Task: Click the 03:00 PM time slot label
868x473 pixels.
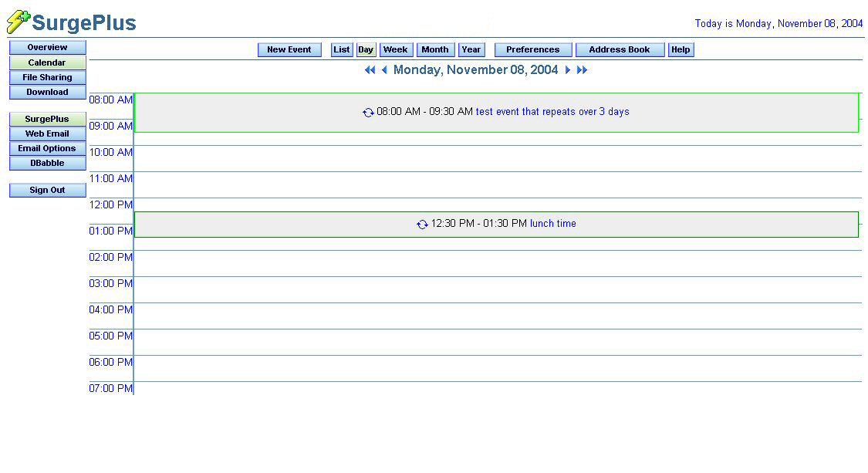Action: click(111, 284)
